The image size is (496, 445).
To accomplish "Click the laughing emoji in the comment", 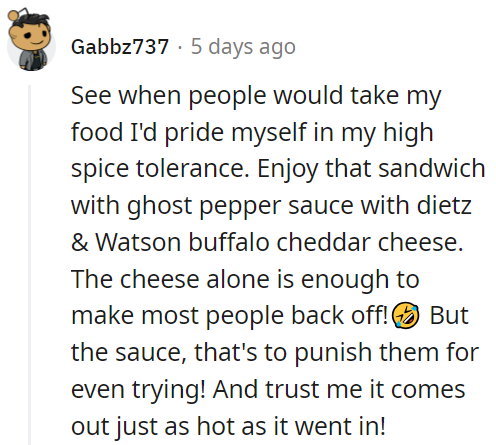I will [405, 315].
